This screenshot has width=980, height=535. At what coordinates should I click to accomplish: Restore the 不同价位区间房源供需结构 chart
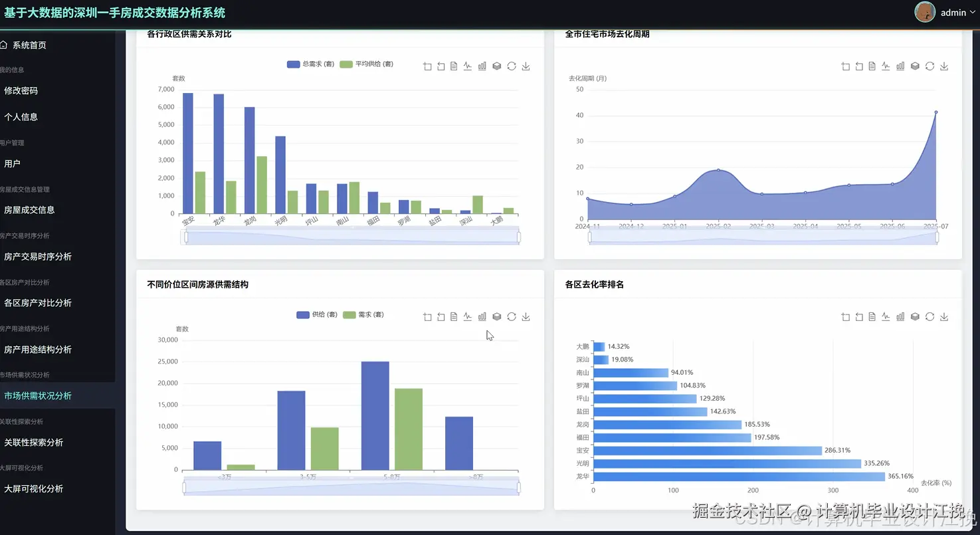511,317
